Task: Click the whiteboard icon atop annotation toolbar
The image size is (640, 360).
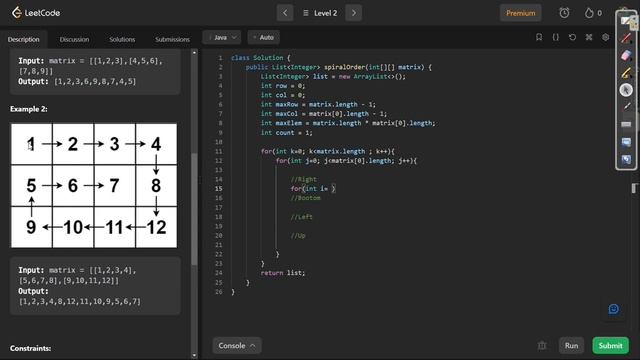Action: 626,20
